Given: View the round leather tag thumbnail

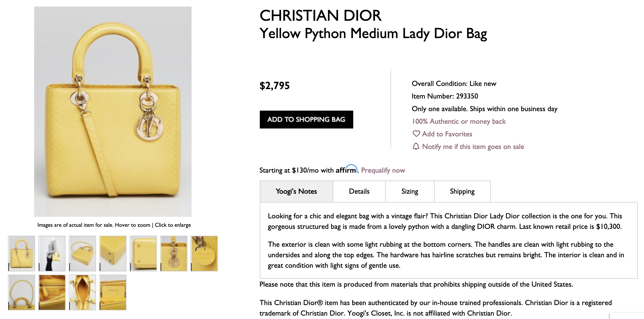Looking at the screenshot, I should (204, 253).
